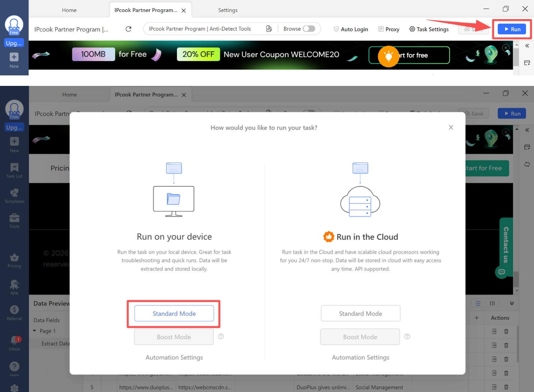Close the IPcook Partner Program tab

pyautogui.click(x=184, y=11)
